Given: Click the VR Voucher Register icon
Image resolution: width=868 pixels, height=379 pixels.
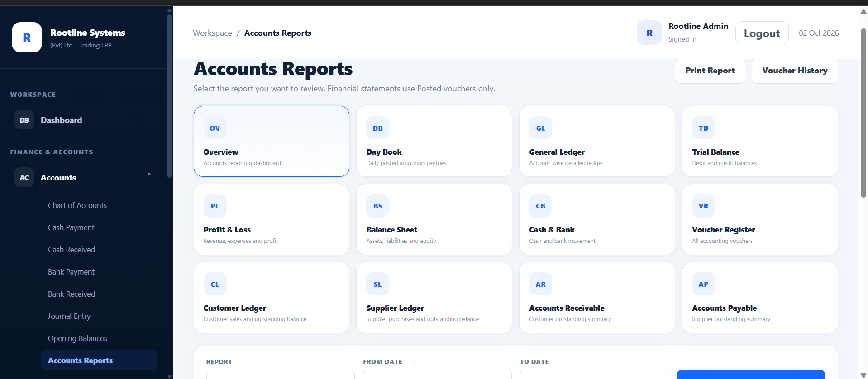Looking at the screenshot, I should (703, 206).
